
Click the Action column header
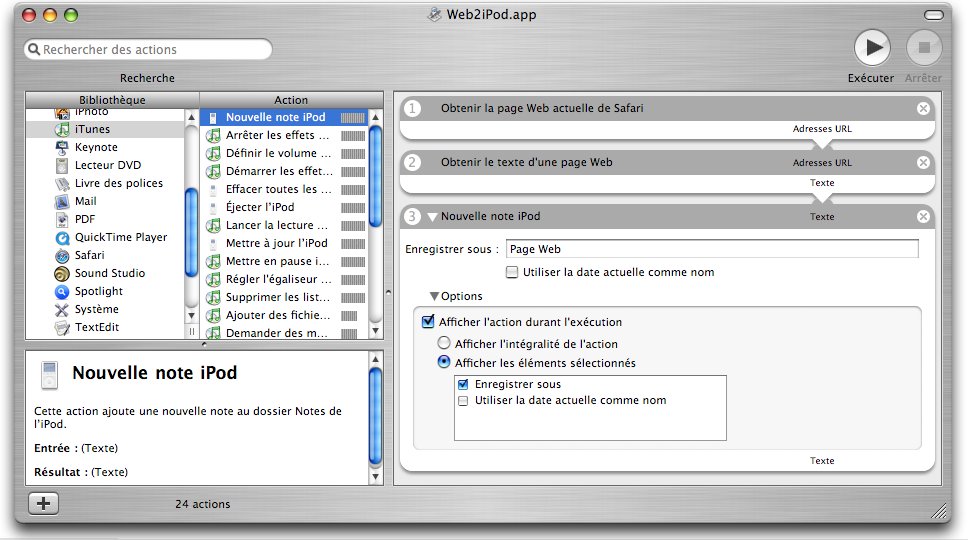(291, 100)
